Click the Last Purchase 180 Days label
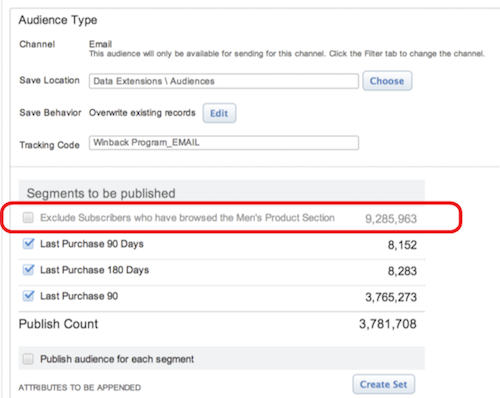Screen dimensions: 500x398 tap(94, 270)
